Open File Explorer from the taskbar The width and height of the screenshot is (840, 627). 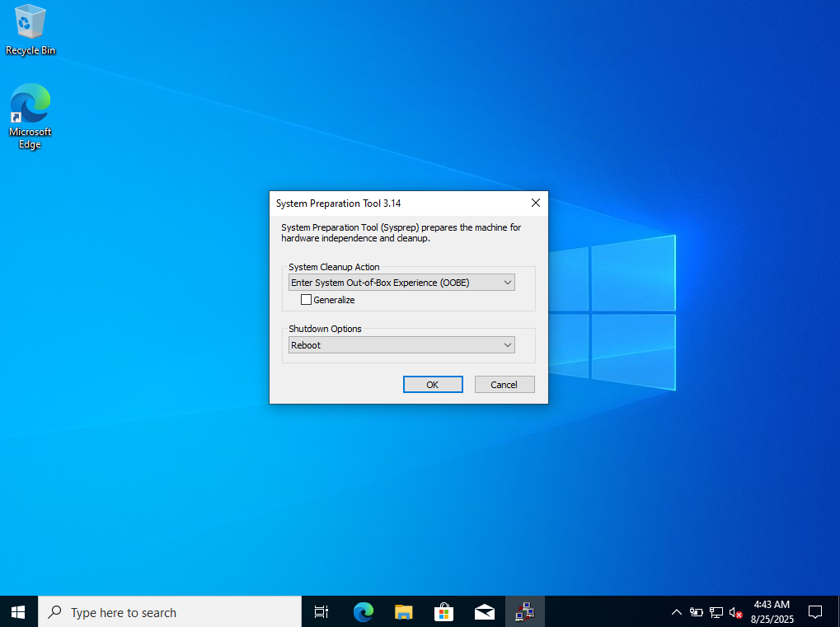tap(403, 612)
